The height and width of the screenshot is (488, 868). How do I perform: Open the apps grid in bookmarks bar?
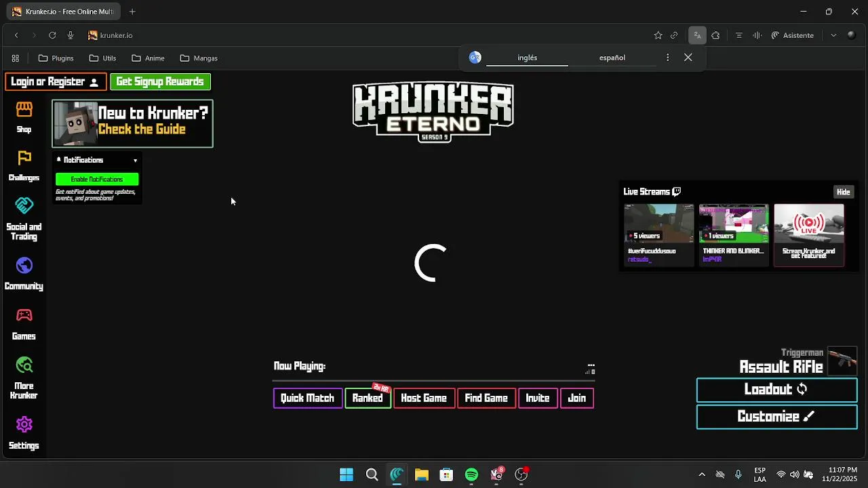pyautogui.click(x=16, y=58)
